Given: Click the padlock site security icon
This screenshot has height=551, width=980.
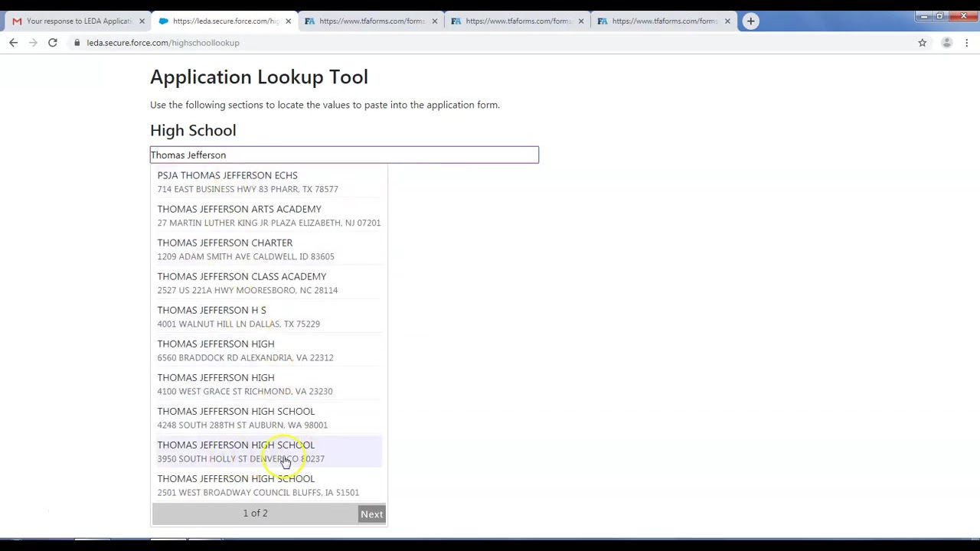Looking at the screenshot, I should click(x=77, y=43).
